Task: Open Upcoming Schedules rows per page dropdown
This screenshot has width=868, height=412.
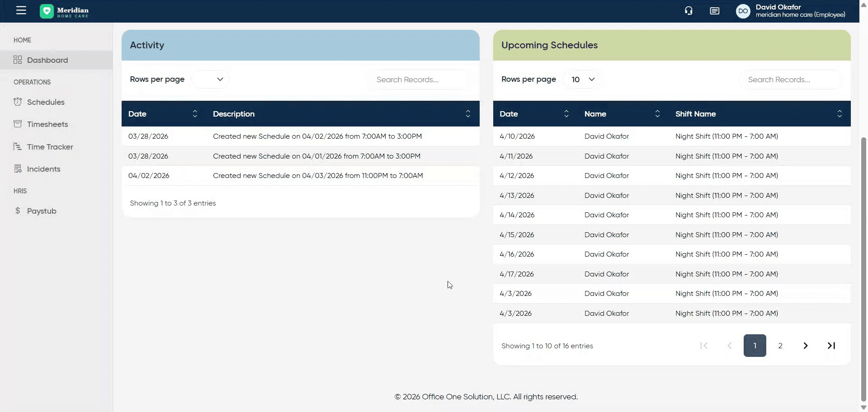Action: pyautogui.click(x=583, y=80)
